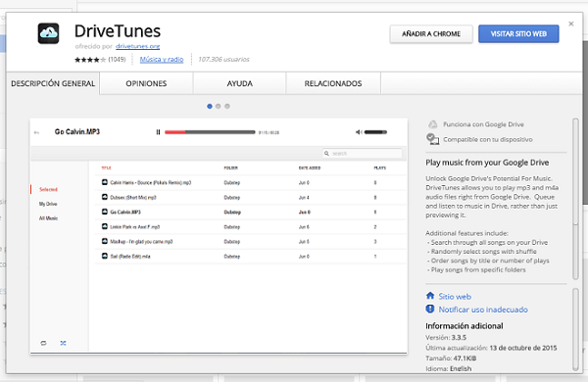Select 'All Music' in the preview sidebar
The height and width of the screenshot is (382, 588).
48,218
